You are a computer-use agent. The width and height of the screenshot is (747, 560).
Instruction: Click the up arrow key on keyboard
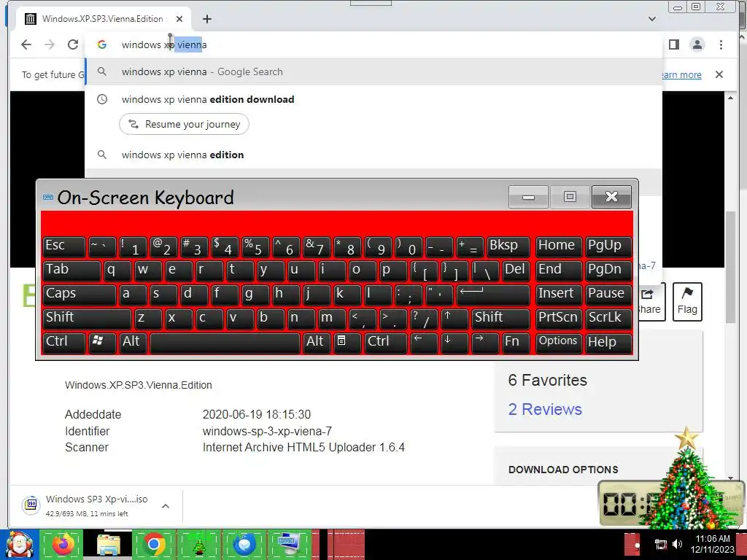tap(454, 318)
